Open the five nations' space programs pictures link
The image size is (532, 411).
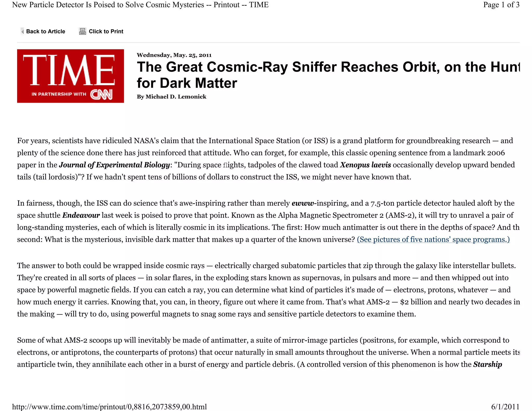tap(433, 239)
